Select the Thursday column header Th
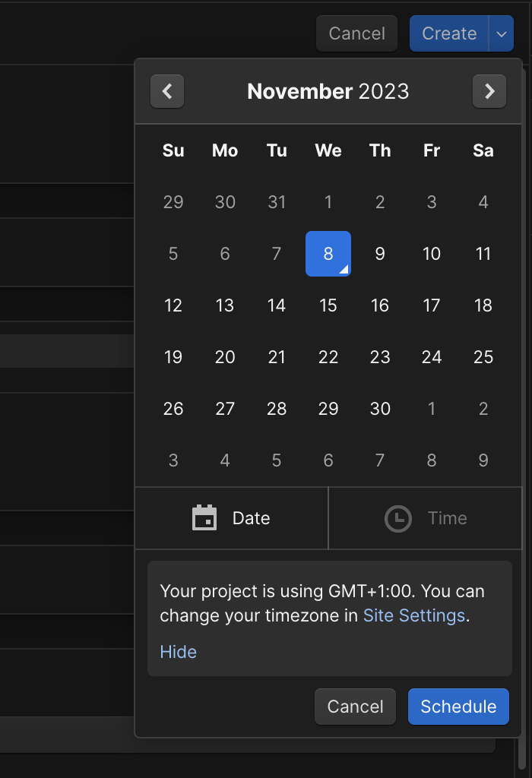Screen dimensions: 532x778 (x=380, y=150)
